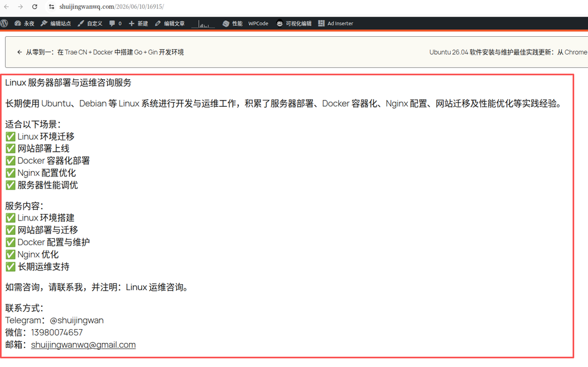Viewport: 588px width, 367px height.
Task: Click the 微信 13980074657 line
Action: coord(44,332)
